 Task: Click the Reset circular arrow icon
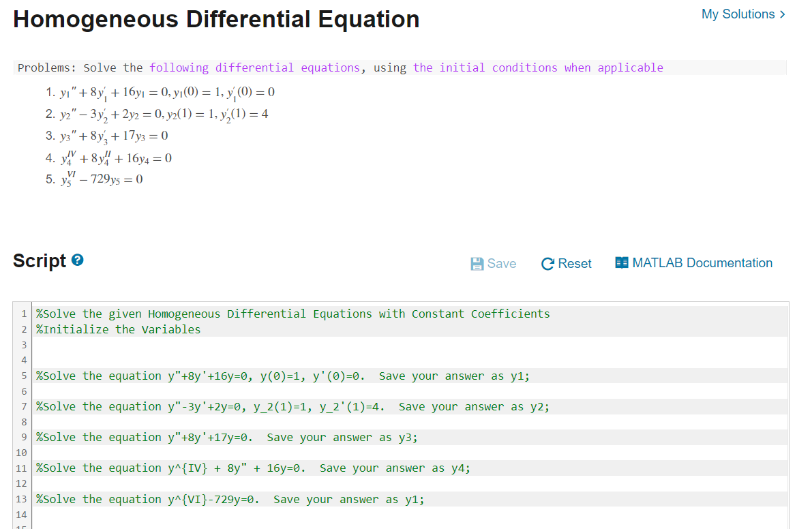547,263
